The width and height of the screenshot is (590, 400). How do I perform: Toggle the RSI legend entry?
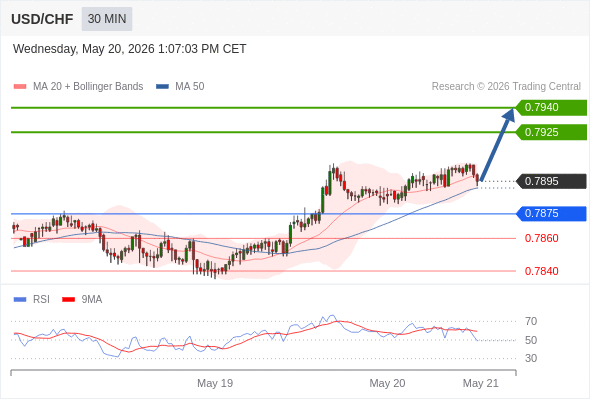(32, 300)
